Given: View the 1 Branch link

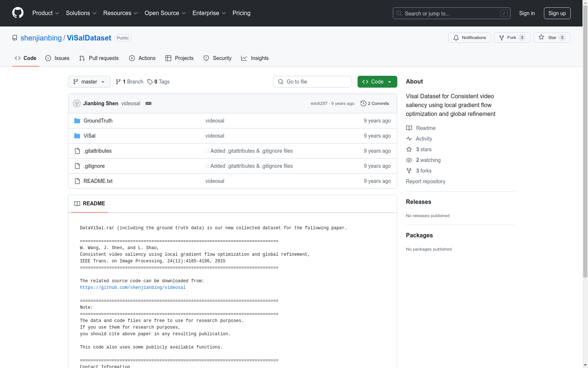Looking at the screenshot, I should pos(129,82).
